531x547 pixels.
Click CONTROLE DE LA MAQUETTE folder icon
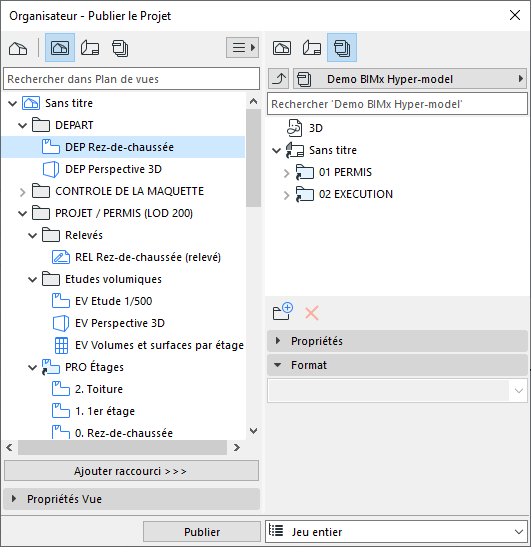41,191
